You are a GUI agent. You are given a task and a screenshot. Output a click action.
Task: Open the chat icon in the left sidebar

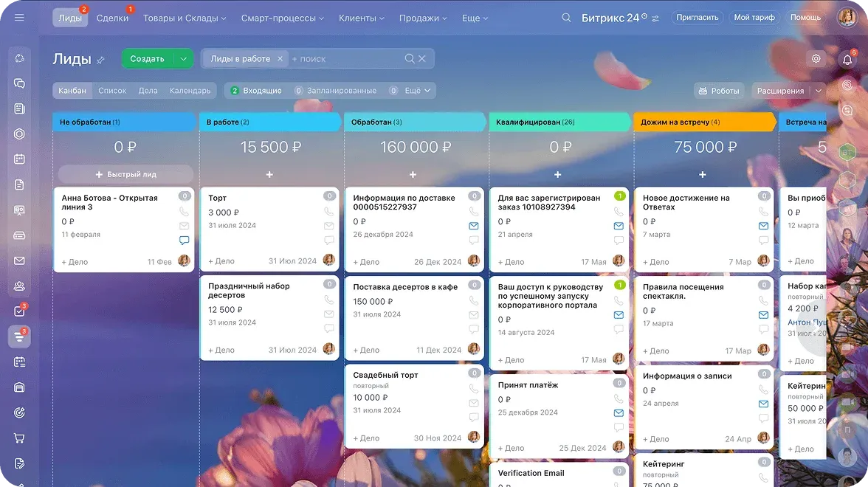tap(18, 81)
